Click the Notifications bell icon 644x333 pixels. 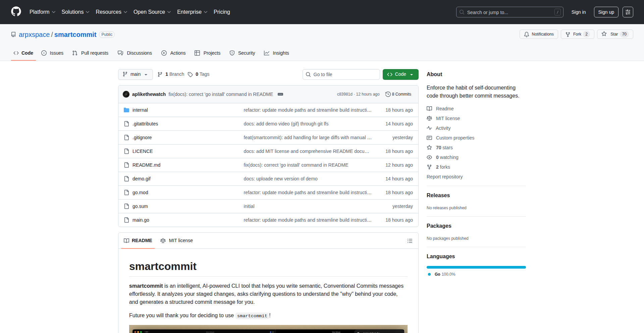(527, 34)
